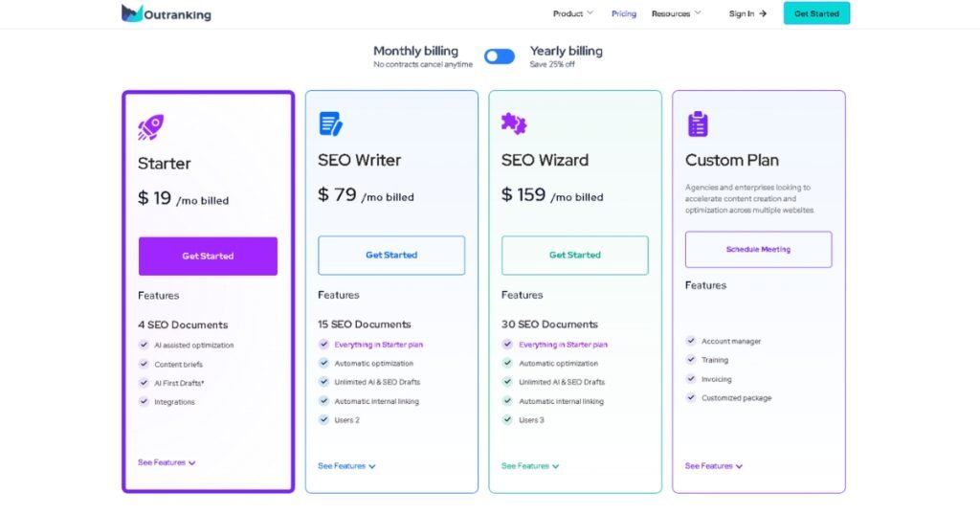The height and width of the screenshot is (515, 980).
Task: Click Everything in Starter plan link under SEO Wizard
Action: click(563, 345)
